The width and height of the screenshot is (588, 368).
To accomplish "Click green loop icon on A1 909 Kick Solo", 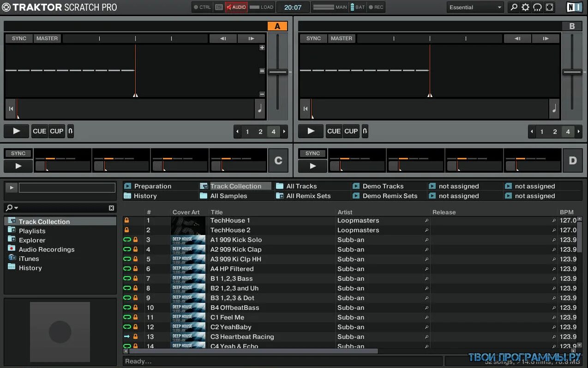I will click(x=127, y=240).
